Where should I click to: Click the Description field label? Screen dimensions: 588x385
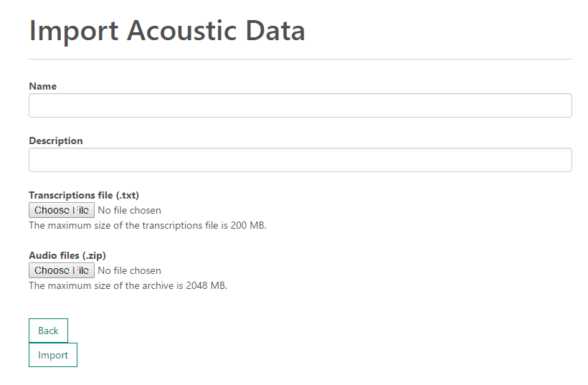tap(55, 141)
